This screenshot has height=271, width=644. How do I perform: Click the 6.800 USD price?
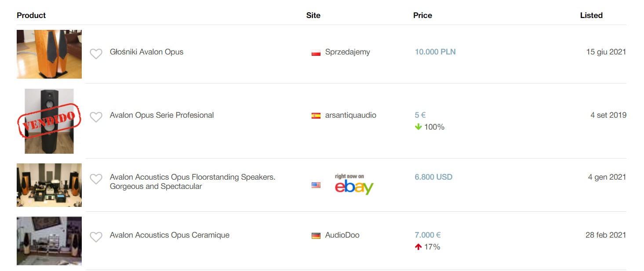coord(433,177)
